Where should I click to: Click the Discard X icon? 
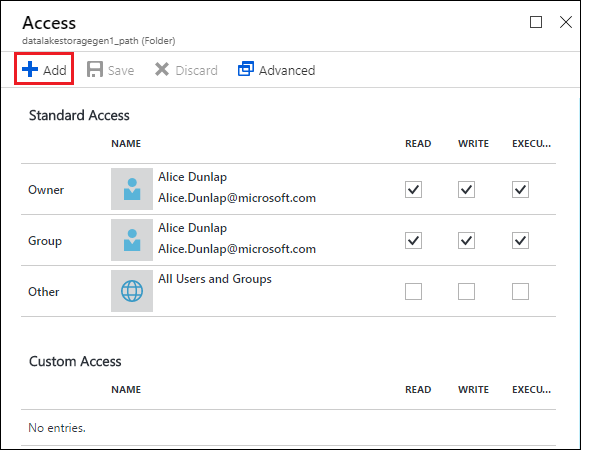[x=162, y=69]
